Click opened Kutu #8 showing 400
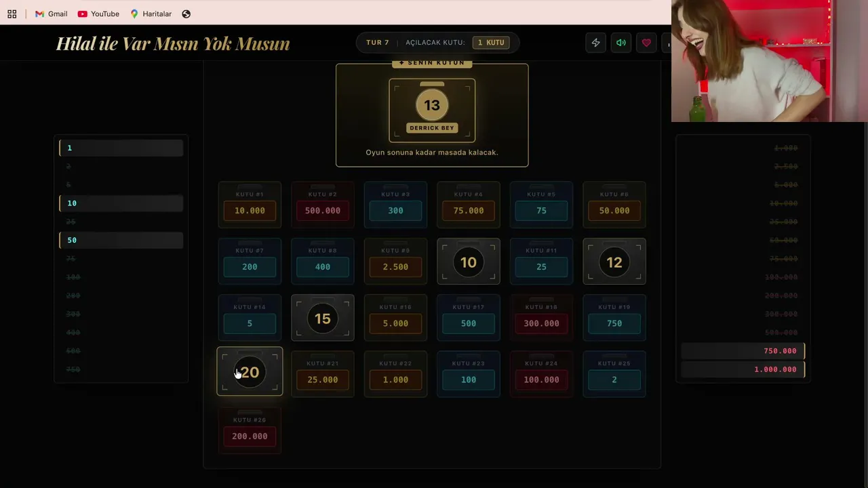This screenshot has width=868, height=488. (323, 262)
